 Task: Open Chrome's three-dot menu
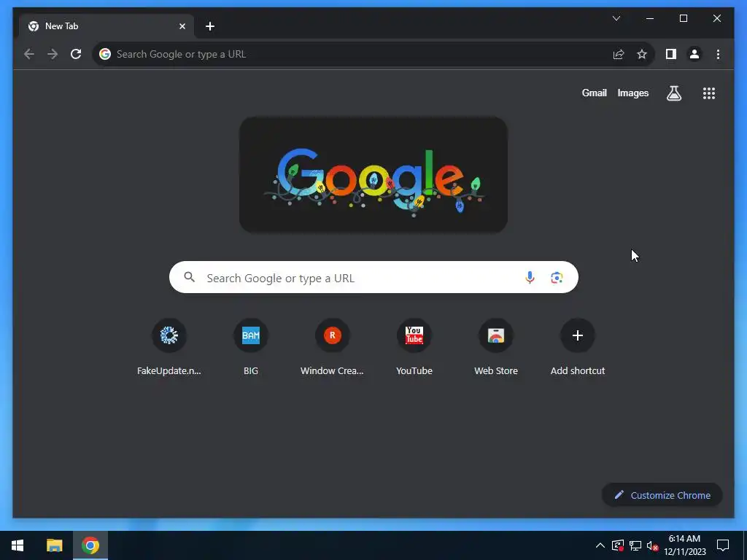pos(718,54)
